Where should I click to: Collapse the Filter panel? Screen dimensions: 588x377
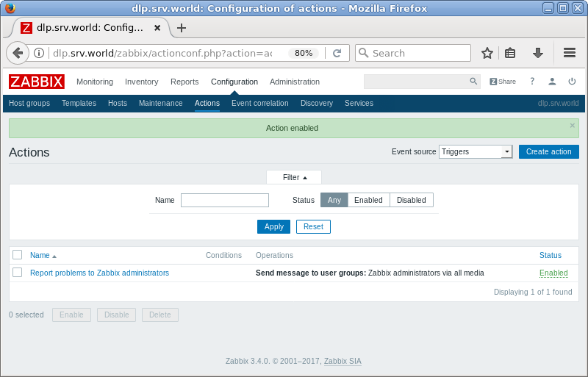(x=294, y=177)
